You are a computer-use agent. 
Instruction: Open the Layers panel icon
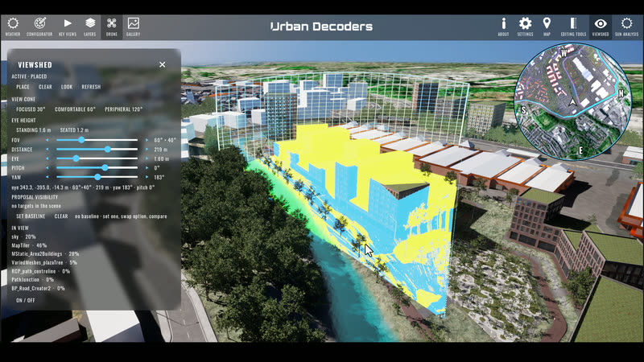(90, 27)
